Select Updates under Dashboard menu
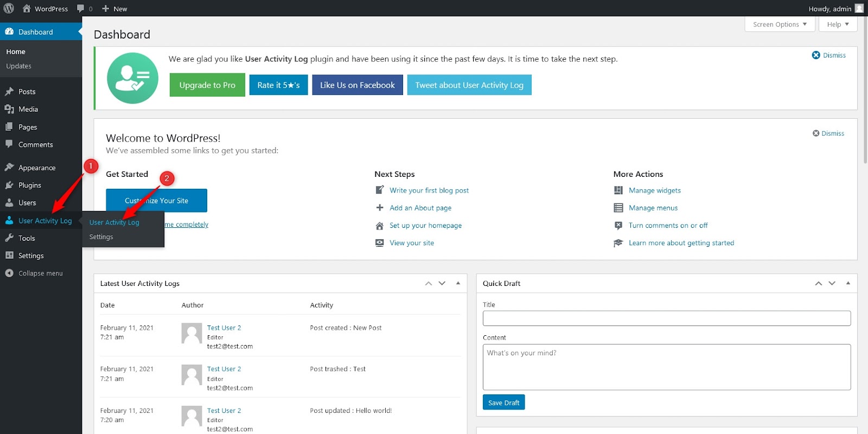The height and width of the screenshot is (434, 868). [18, 66]
